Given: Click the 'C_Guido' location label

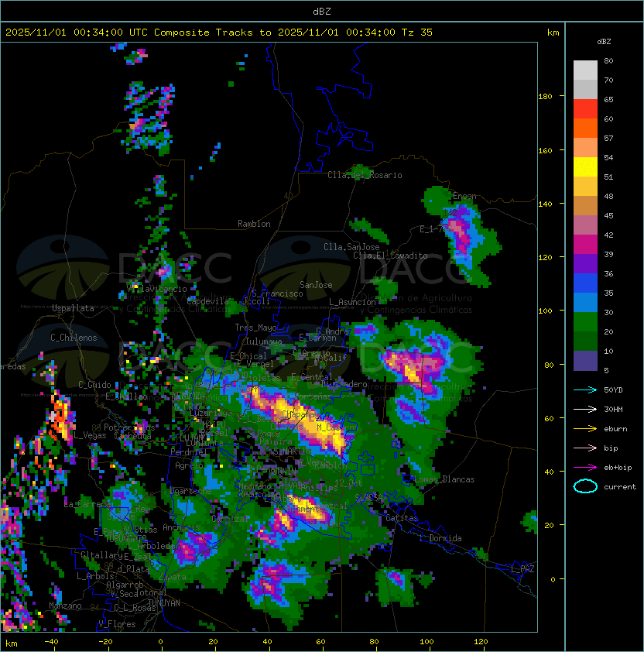Looking at the screenshot, I should [94, 385].
